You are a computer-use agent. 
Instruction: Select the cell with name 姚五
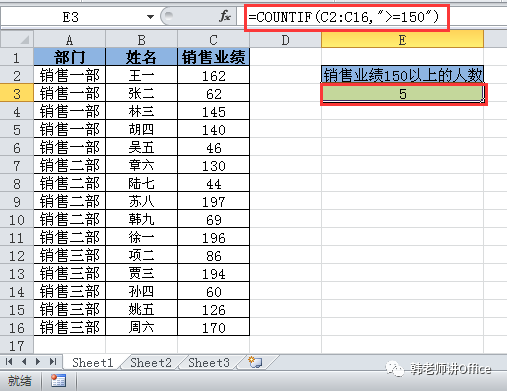(x=141, y=309)
